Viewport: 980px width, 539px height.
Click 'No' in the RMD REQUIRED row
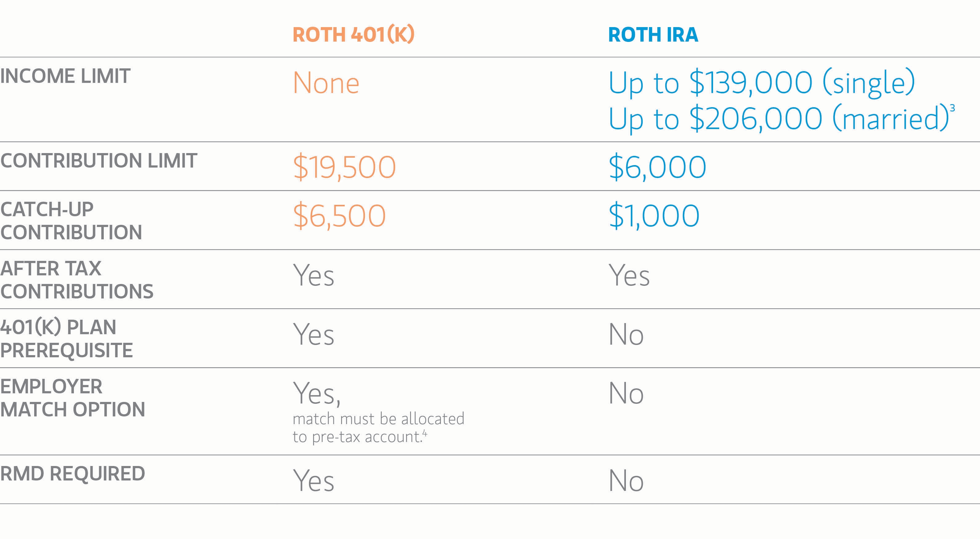[x=626, y=480]
